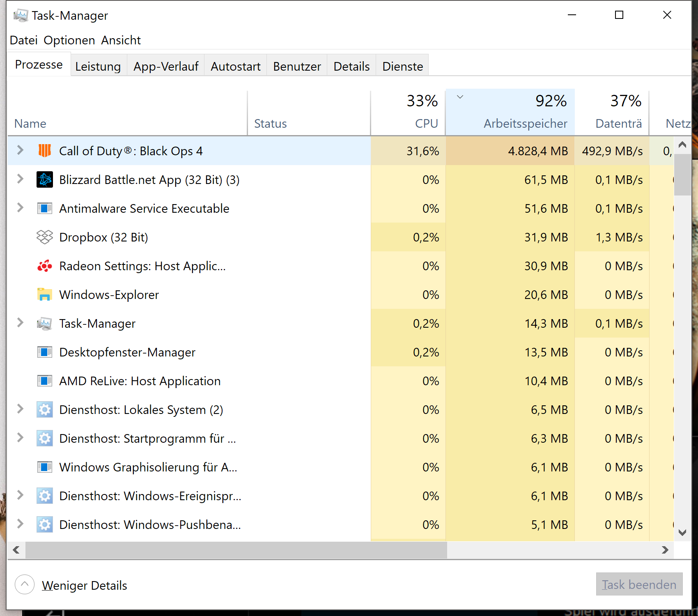The height and width of the screenshot is (616, 698).
Task: Click the AMD ReLive: Host Application icon
Action: tap(45, 381)
